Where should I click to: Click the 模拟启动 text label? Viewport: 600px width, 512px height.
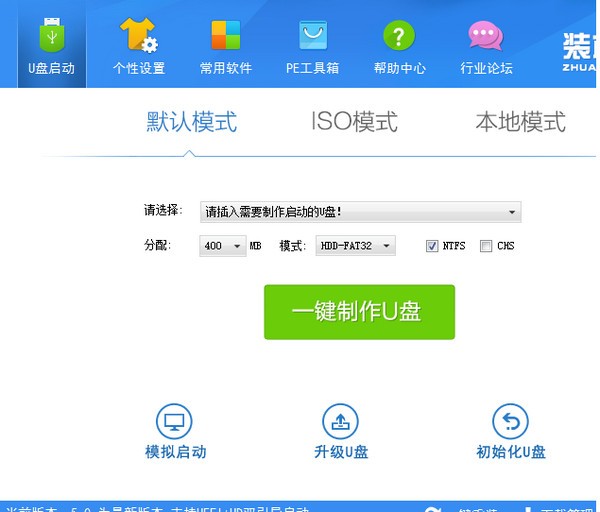pyautogui.click(x=176, y=452)
